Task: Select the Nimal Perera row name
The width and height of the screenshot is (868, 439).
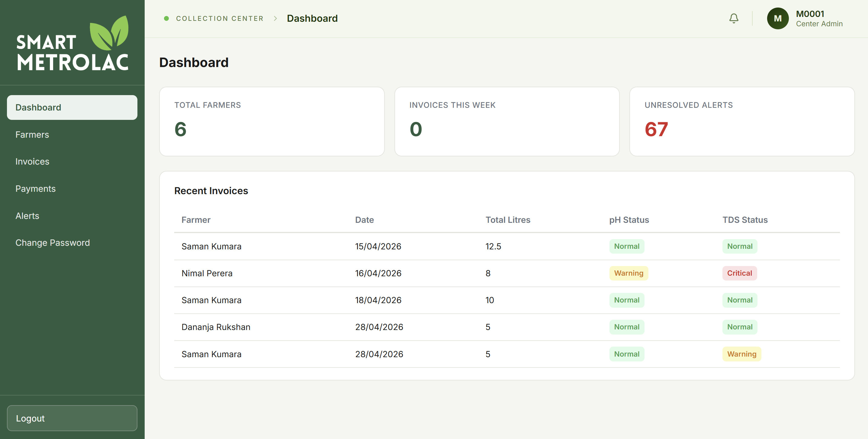Action: (207, 273)
